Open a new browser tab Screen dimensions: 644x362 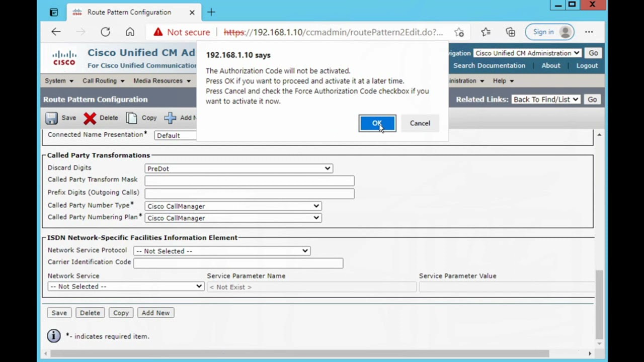coord(211,12)
